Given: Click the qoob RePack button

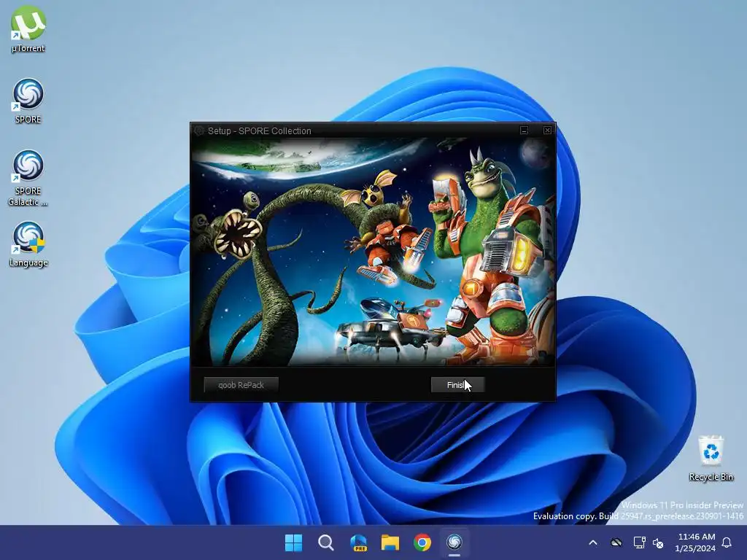Looking at the screenshot, I should click(x=241, y=385).
